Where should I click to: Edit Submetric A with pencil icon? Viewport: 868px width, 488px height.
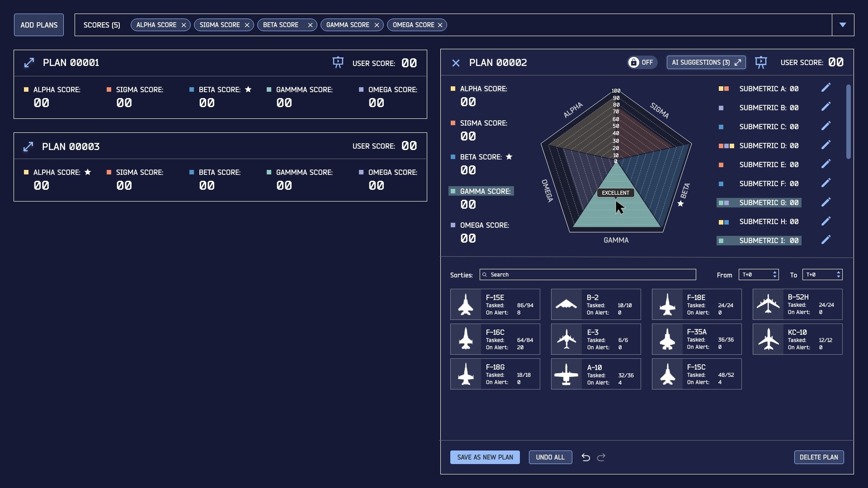coord(826,88)
